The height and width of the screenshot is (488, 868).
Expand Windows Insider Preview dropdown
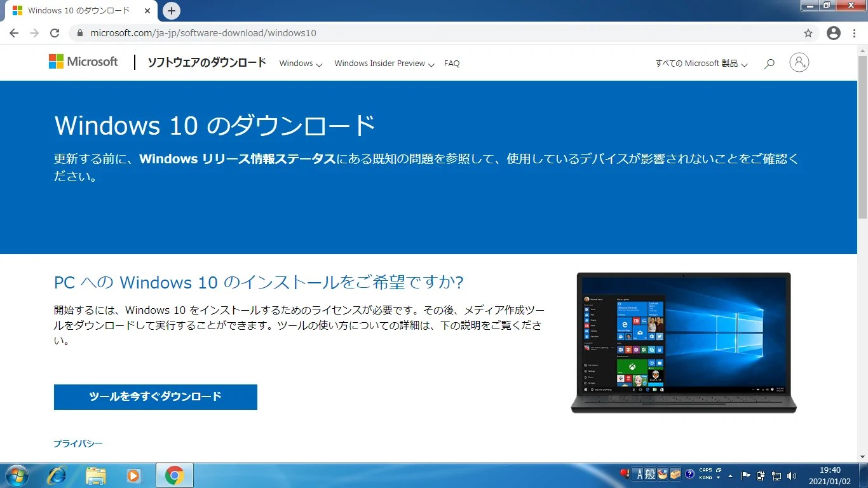point(384,64)
